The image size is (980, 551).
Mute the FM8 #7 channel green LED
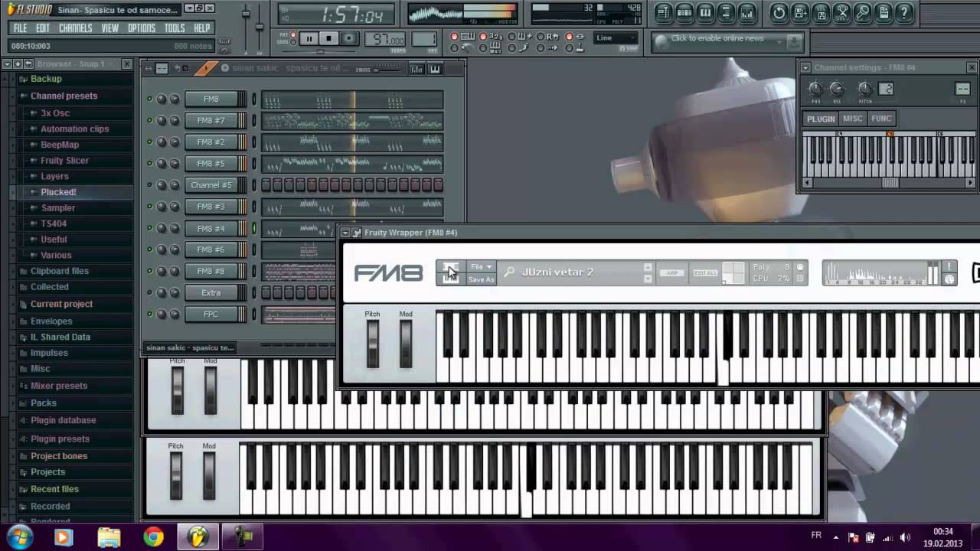coord(149,120)
